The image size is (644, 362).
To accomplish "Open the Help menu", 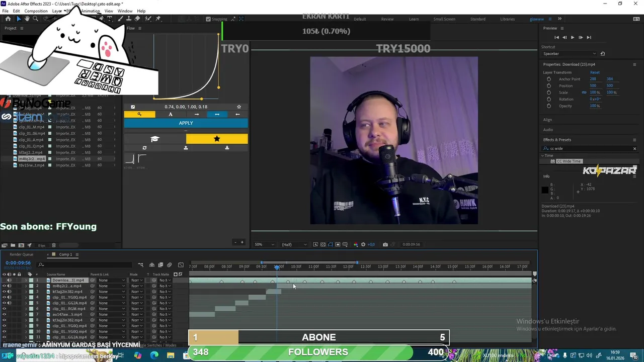I will tap(141, 11).
